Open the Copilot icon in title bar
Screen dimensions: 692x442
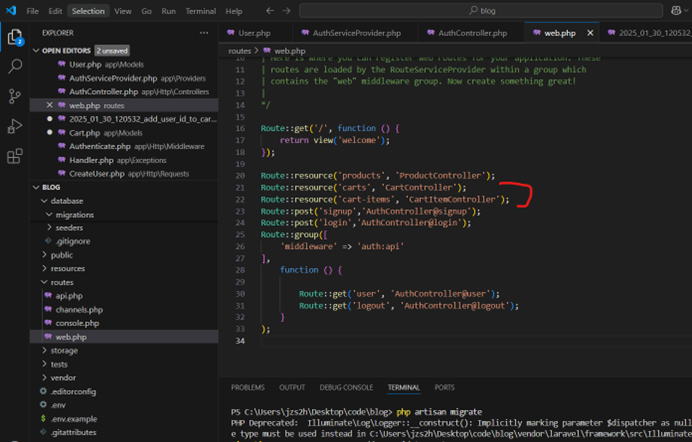point(674,11)
